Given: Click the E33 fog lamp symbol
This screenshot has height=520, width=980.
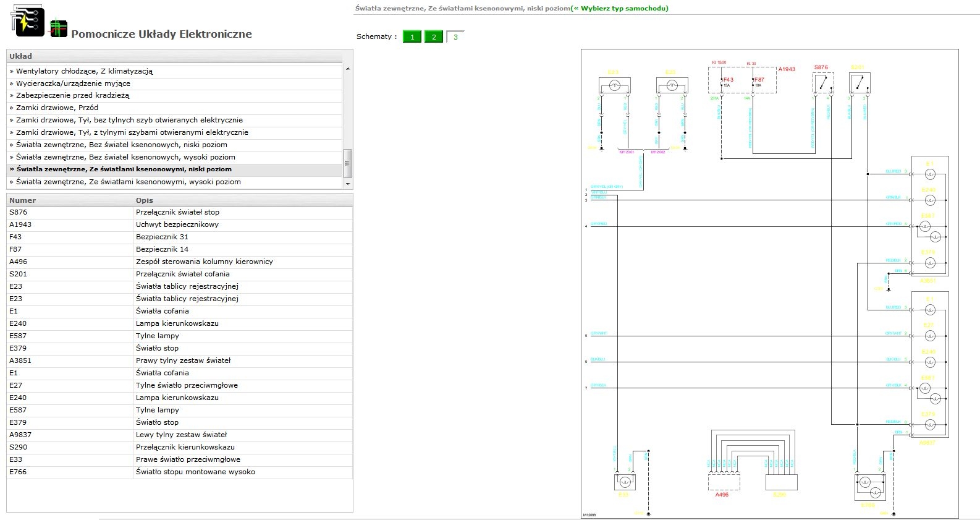Looking at the screenshot, I should (x=624, y=482).
